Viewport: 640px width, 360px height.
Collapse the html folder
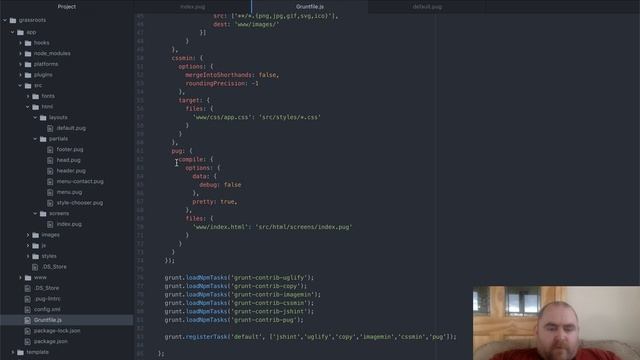click(28, 107)
